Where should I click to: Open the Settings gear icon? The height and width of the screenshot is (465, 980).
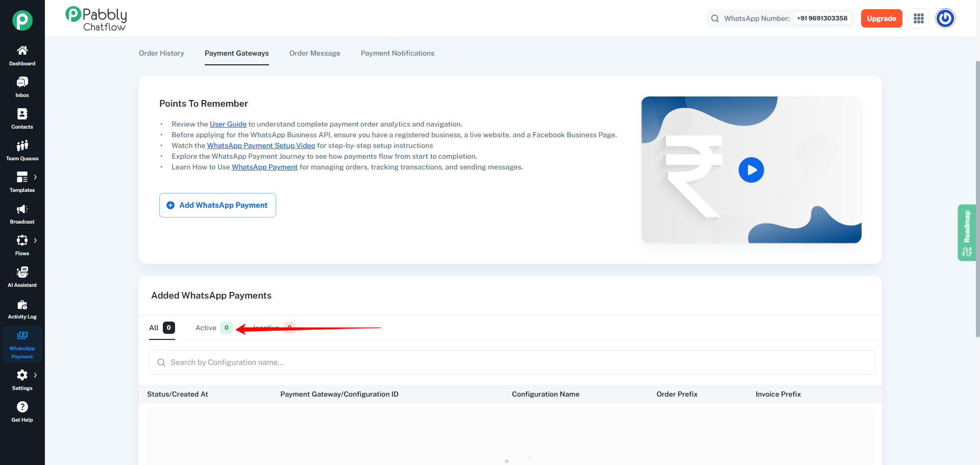tap(22, 375)
